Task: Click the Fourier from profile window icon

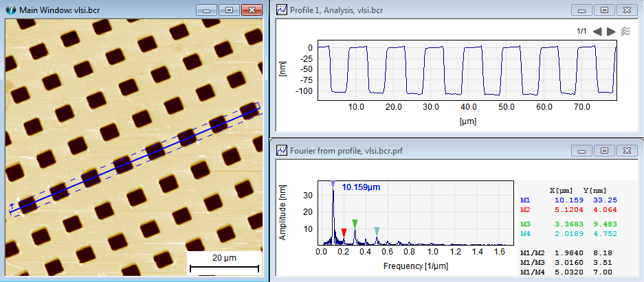Action: tap(281, 151)
